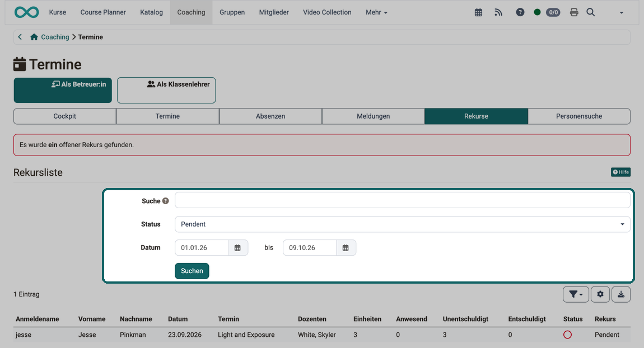Open the Video Collection menu item
The image size is (644, 348).
[328, 12]
